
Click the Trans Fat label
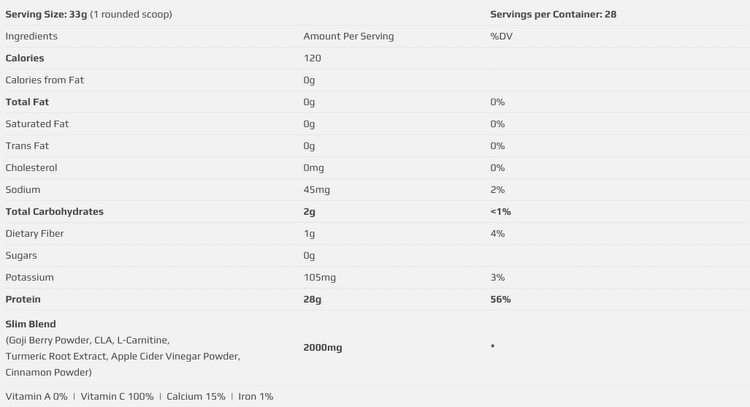(x=27, y=146)
